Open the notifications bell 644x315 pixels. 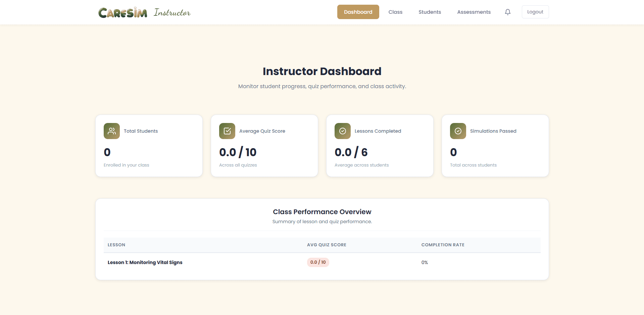coord(507,12)
